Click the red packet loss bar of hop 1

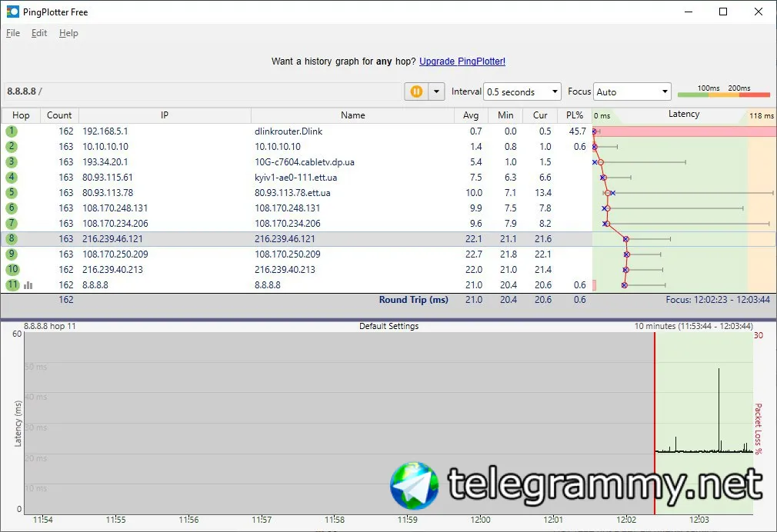point(685,131)
